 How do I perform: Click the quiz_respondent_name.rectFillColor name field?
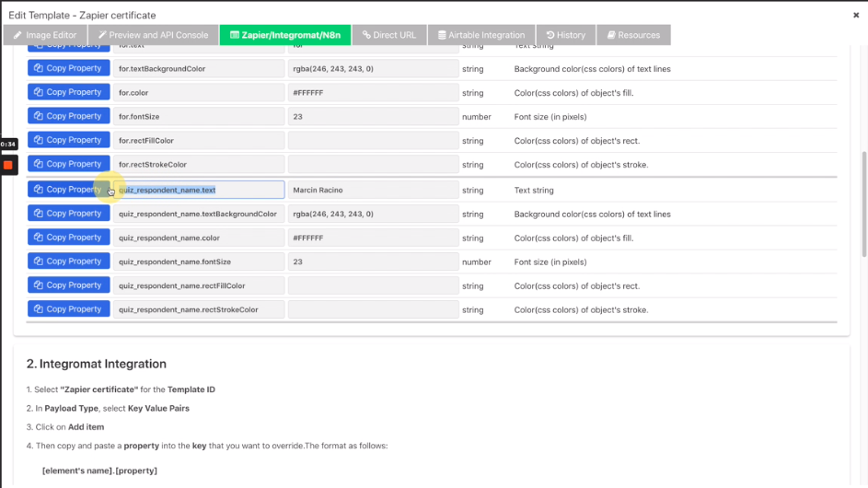(x=199, y=285)
